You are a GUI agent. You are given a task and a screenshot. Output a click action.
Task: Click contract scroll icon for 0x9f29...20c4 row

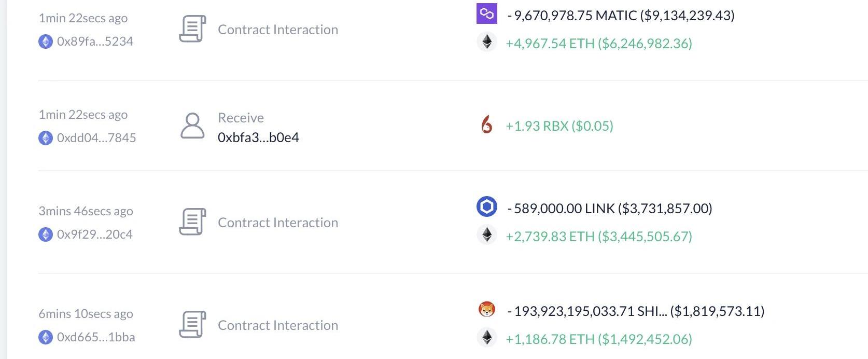(192, 222)
